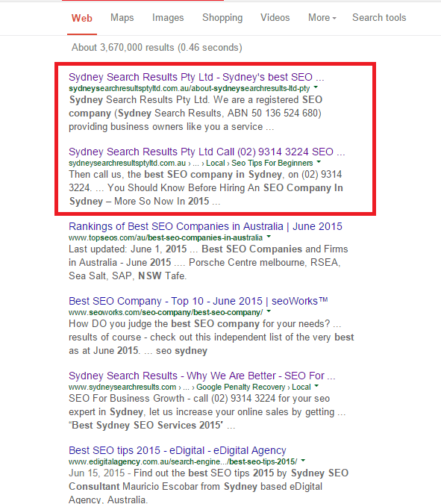Expand the arrow after topseos.com URL

point(269,237)
